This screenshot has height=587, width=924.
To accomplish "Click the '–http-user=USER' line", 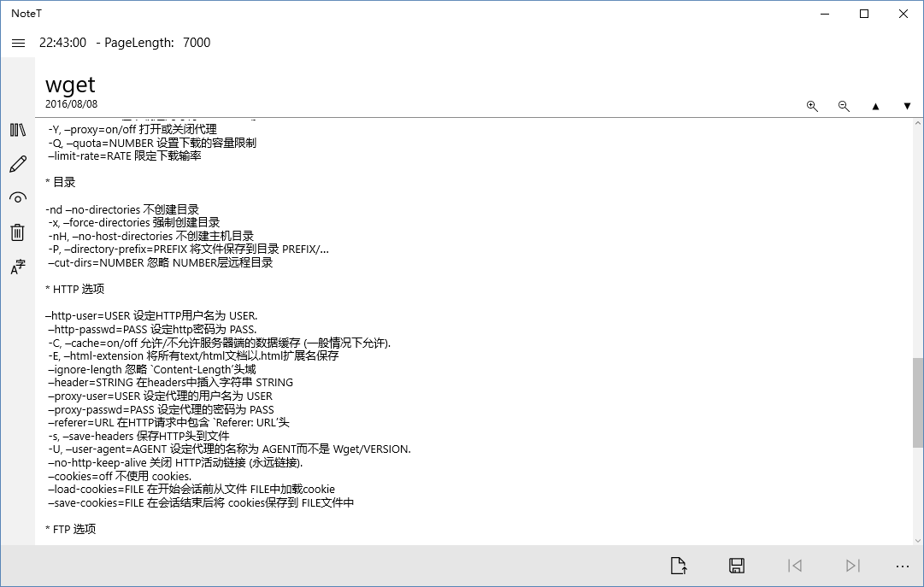I will 151,316.
